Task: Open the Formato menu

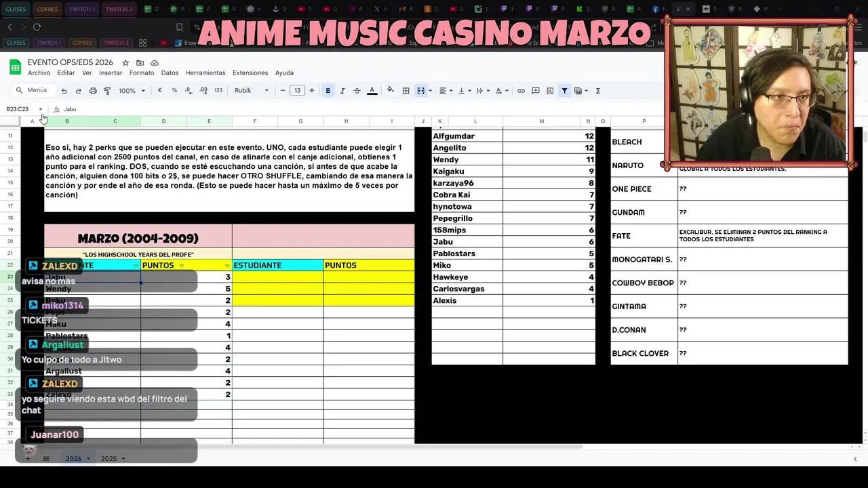Action: click(x=142, y=73)
